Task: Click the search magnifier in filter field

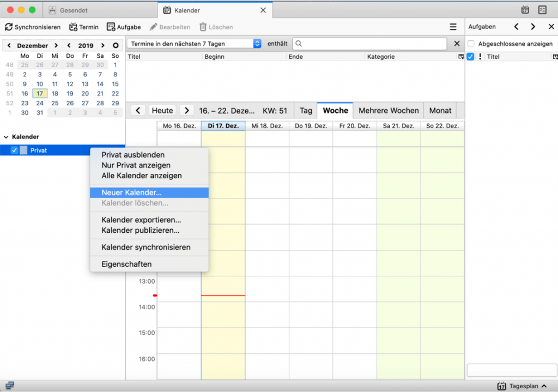Action: click(299, 44)
